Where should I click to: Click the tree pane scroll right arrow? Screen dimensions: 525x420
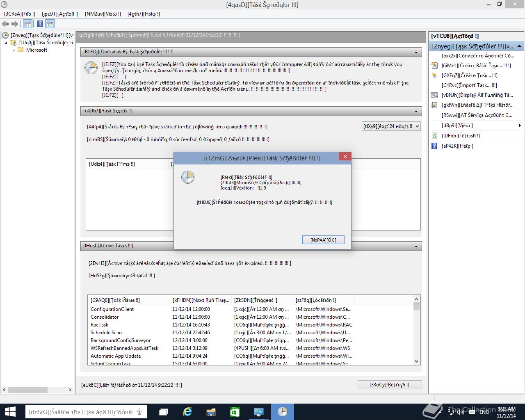point(71,390)
